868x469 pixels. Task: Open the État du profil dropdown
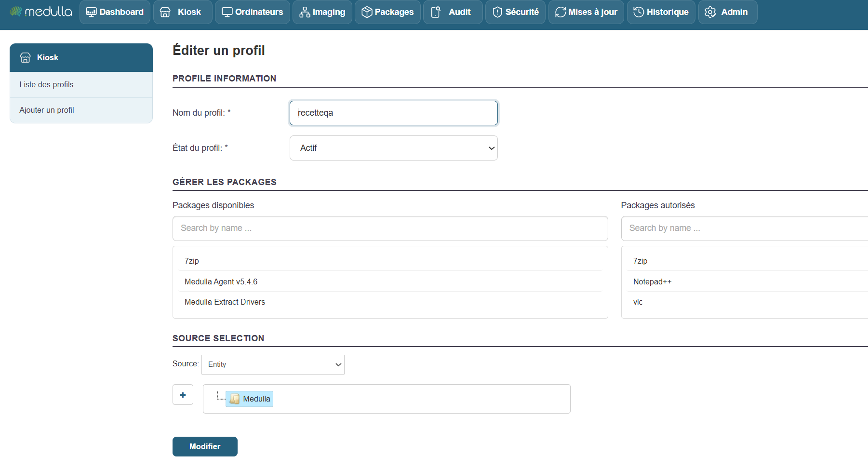coord(393,148)
